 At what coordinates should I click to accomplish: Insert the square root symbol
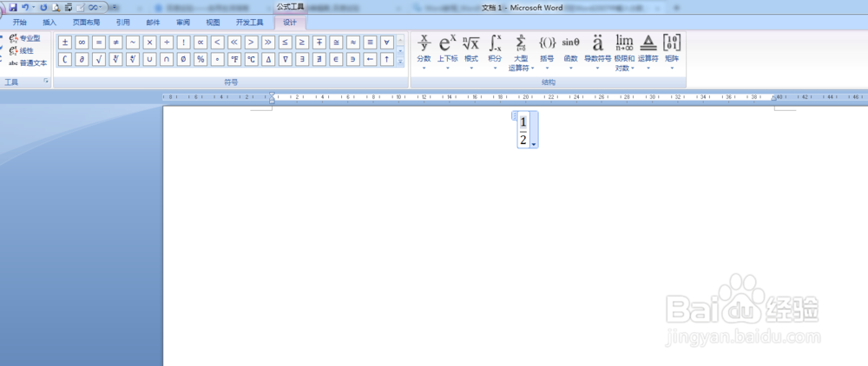click(99, 59)
